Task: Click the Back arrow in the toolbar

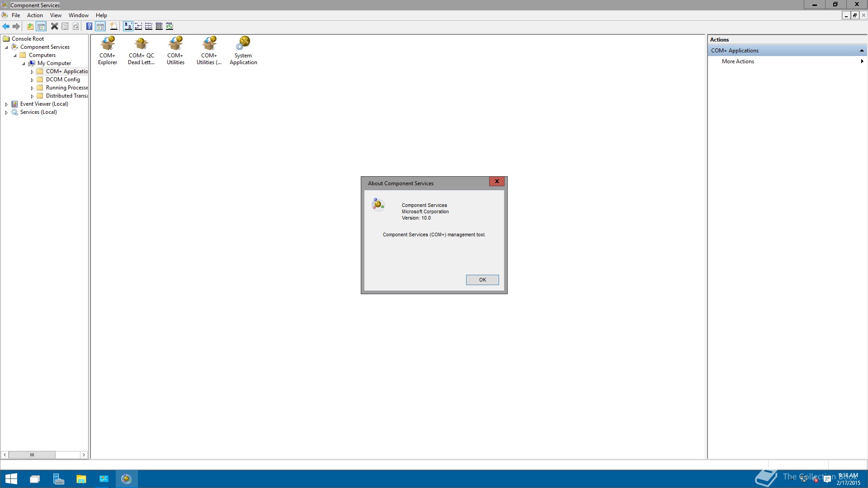Action: click(6, 26)
